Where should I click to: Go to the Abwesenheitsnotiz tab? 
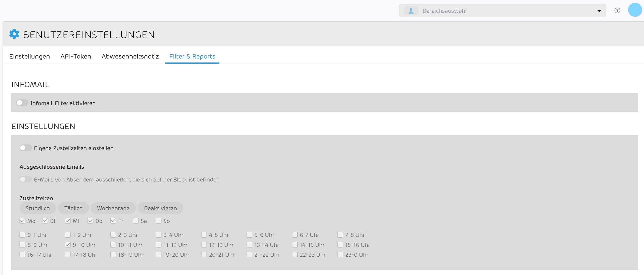click(x=130, y=56)
